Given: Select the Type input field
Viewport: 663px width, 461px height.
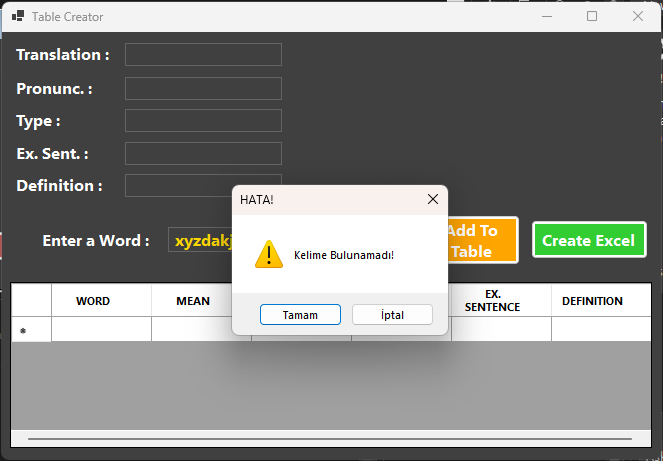Looking at the screenshot, I should click(x=203, y=121).
